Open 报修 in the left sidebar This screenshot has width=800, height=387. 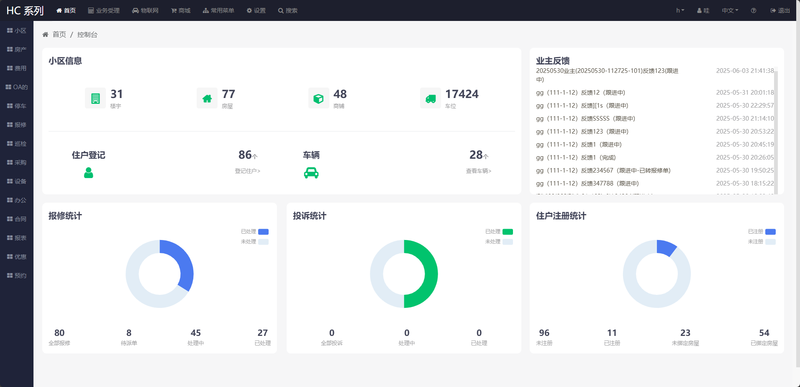coord(16,125)
